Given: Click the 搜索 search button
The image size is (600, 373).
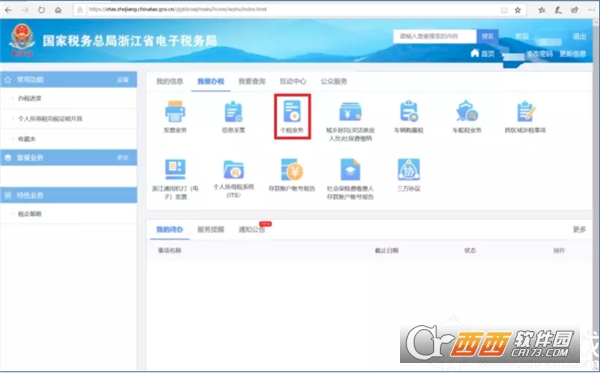Looking at the screenshot, I should (x=488, y=36).
